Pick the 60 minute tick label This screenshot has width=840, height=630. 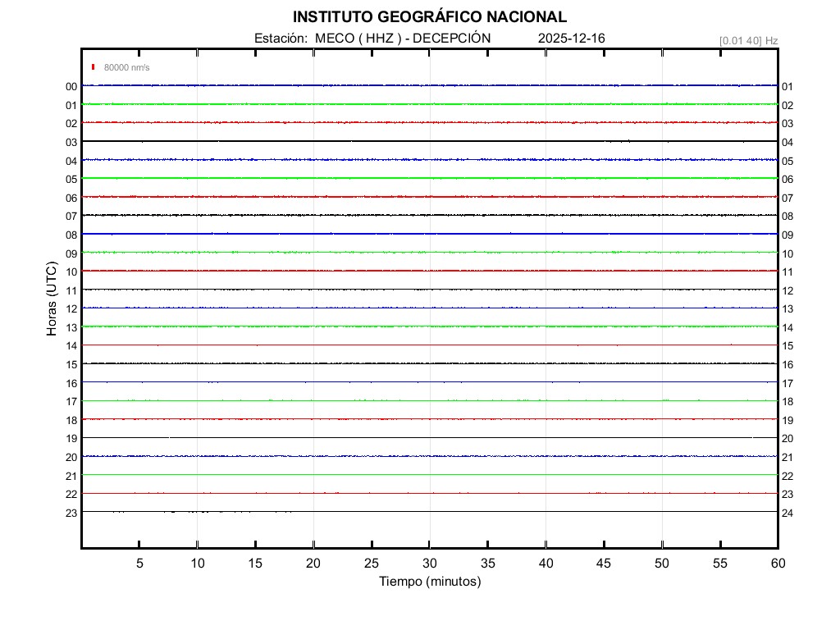pyautogui.click(x=778, y=564)
